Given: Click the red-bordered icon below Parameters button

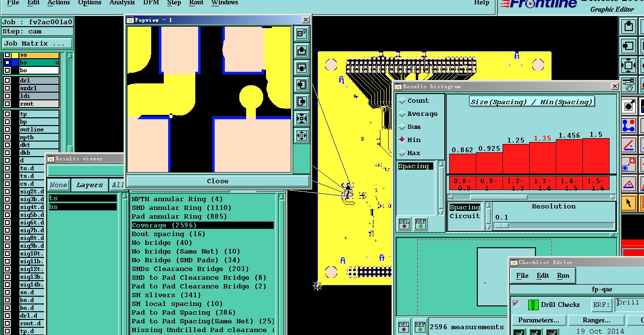Looking at the screenshot, I should 552,332.
